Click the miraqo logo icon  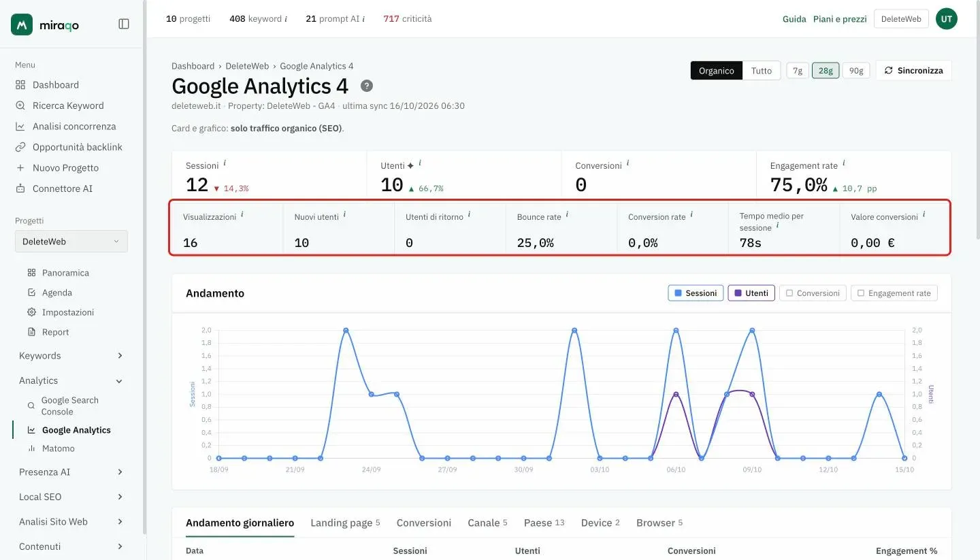(x=22, y=24)
